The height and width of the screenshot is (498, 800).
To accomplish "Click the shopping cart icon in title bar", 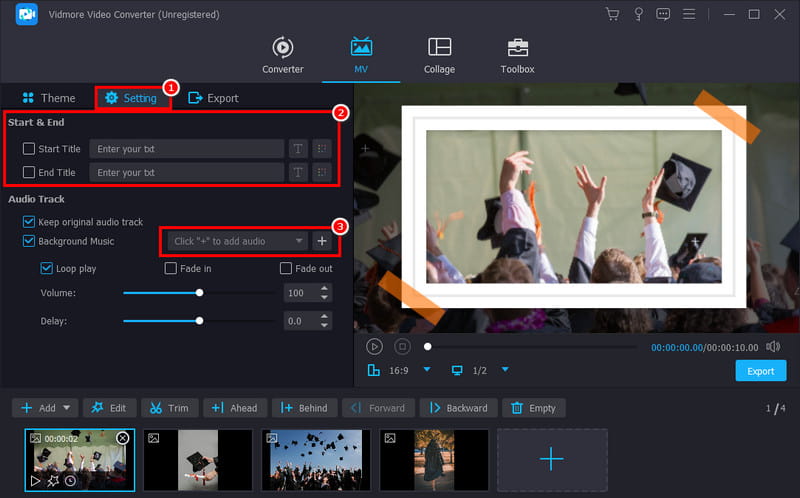I will click(x=613, y=14).
